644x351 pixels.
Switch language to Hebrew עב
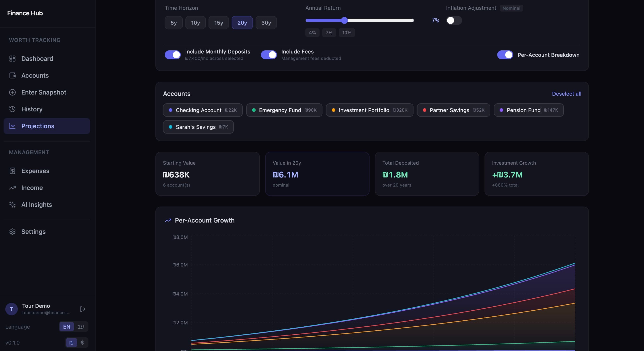click(x=80, y=327)
